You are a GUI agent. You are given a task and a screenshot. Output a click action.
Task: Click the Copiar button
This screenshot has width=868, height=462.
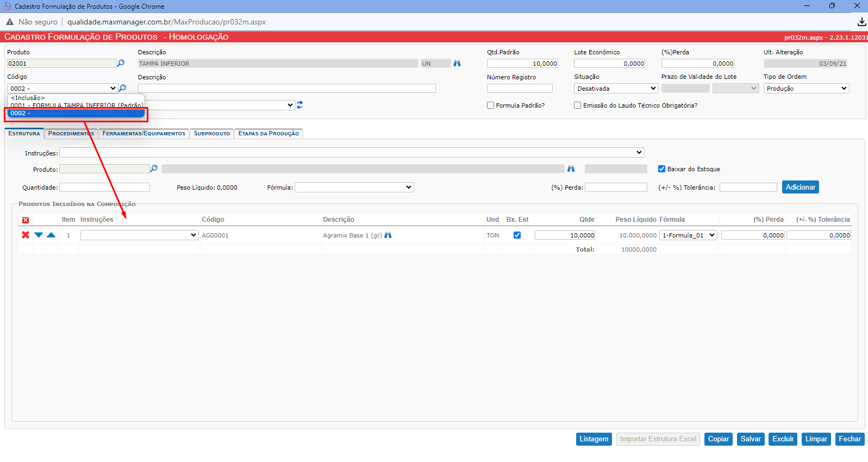pyautogui.click(x=719, y=439)
